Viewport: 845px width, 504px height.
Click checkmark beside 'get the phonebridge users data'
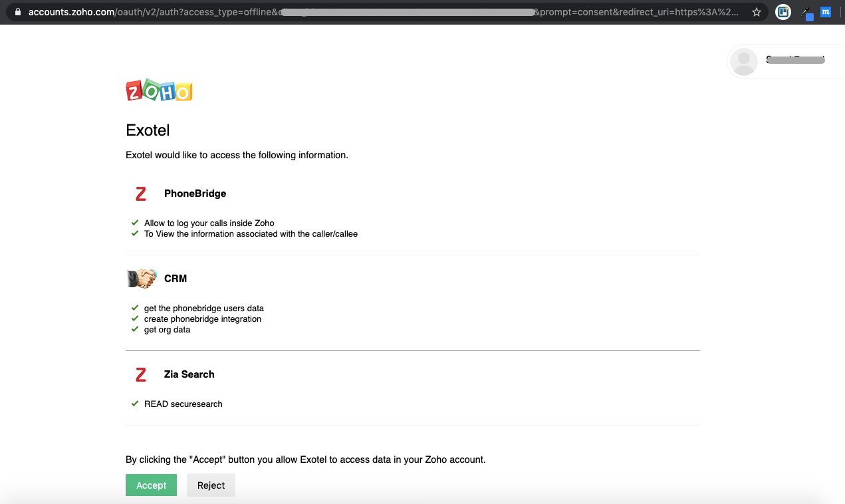coord(135,308)
